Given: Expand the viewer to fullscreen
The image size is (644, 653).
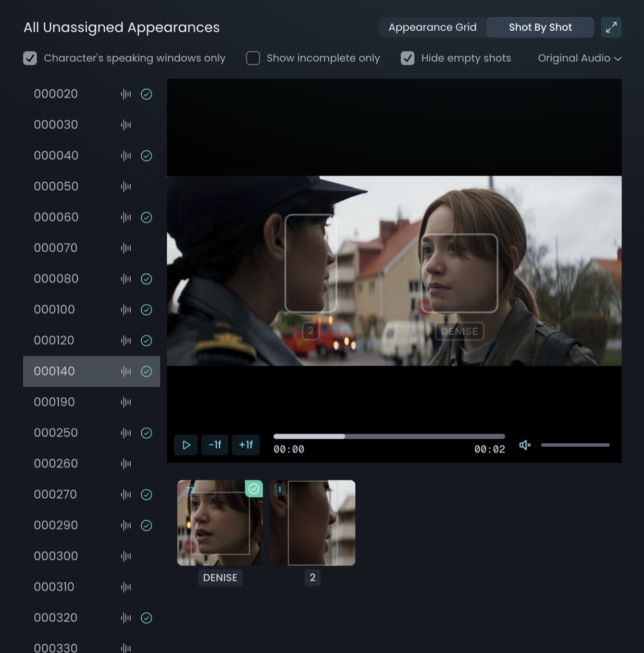Looking at the screenshot, I should coord(611,27).
